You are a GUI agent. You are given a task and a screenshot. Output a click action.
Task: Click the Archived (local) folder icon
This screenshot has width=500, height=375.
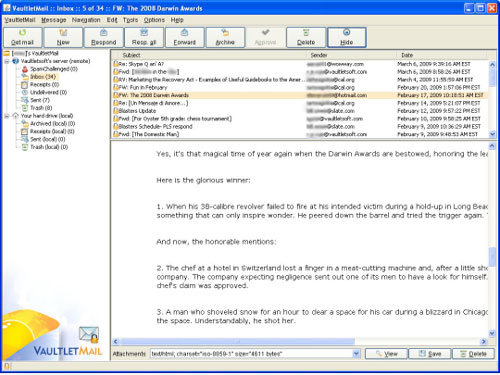(25, 124)
